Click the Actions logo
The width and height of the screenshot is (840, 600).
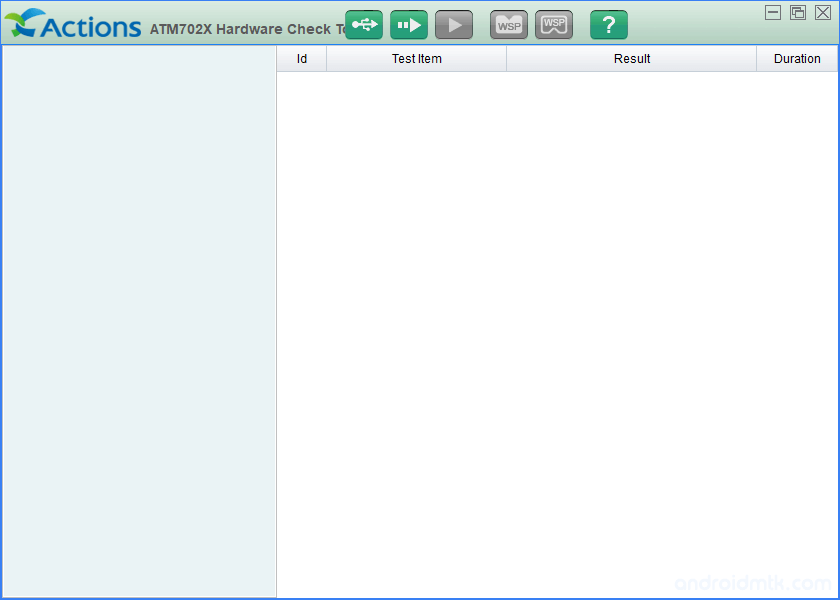(x=73, y=24)
